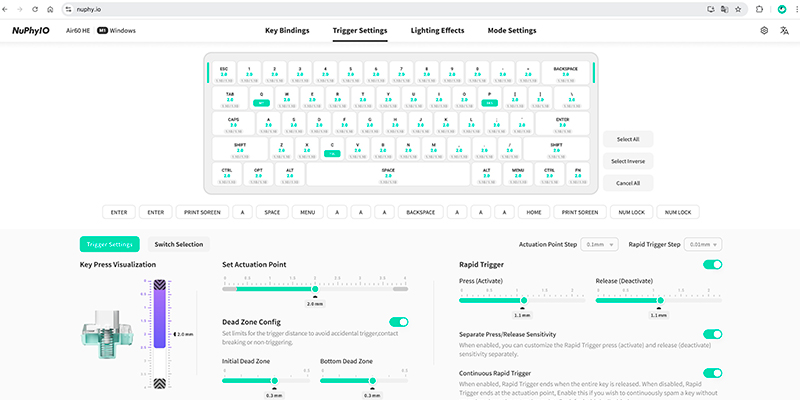This screenshot has width=800, height=400.
Task: Click the install app icon in address bar
Action: coord(710,9)
